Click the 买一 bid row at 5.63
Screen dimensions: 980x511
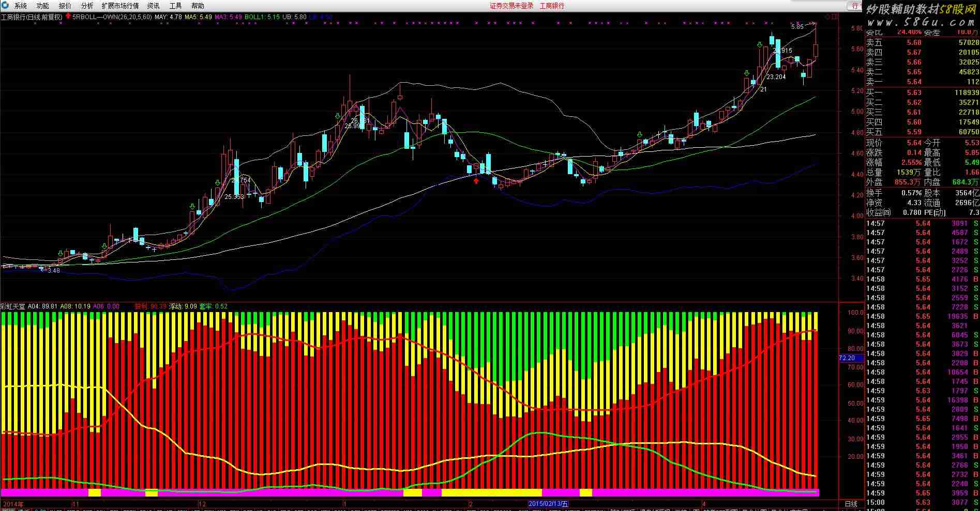[923, 92]
